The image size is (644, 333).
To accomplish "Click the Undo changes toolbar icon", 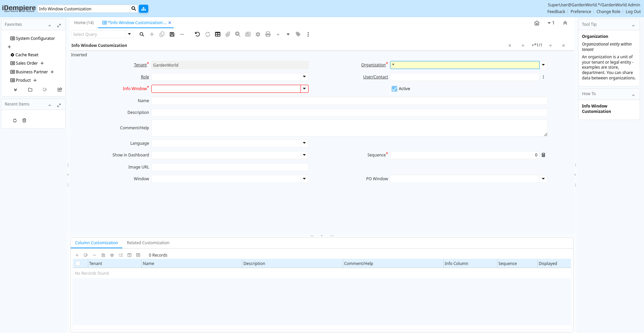I will (x=197, y=34).
